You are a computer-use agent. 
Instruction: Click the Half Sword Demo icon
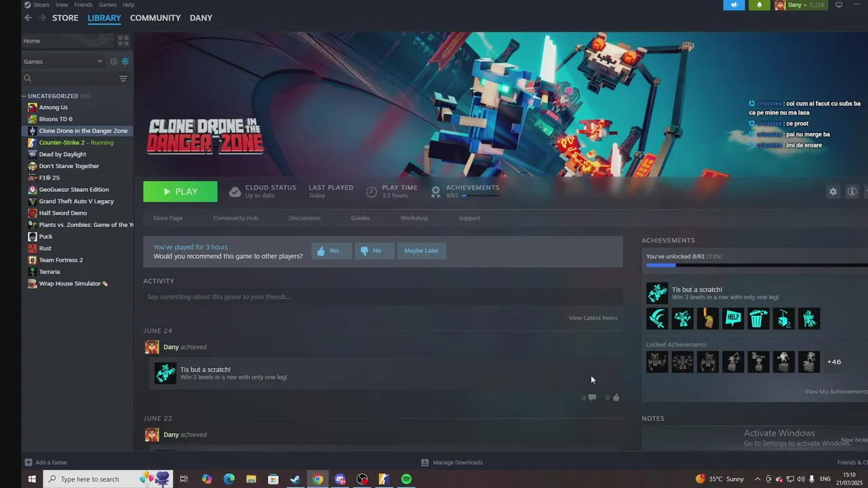pos(32,213)
